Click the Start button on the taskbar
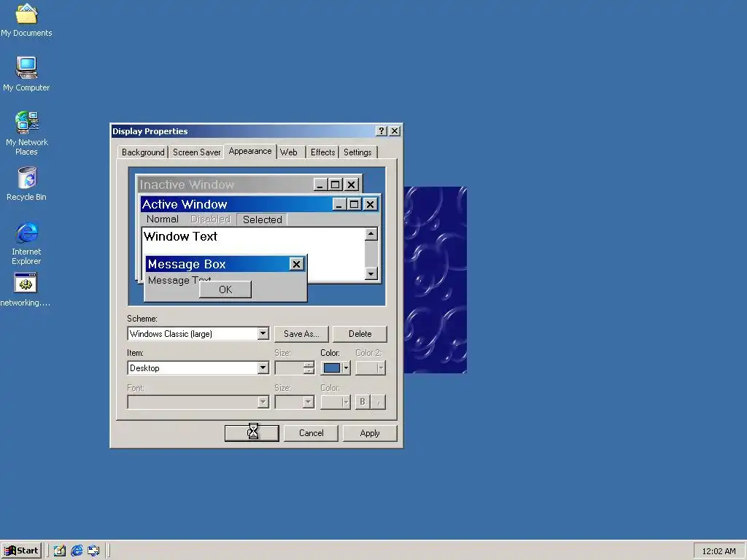Image resolution: width=747 pixels, height=560 pixels. 21,551
